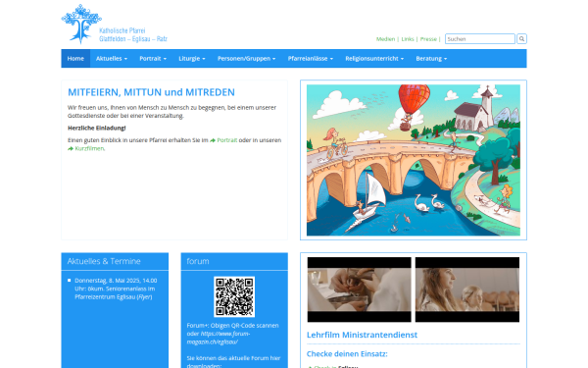The height and width of the screenshot is (368, 588).
Task: Expand the Liturgie dropdown menu
Action: tap(192, 59)
